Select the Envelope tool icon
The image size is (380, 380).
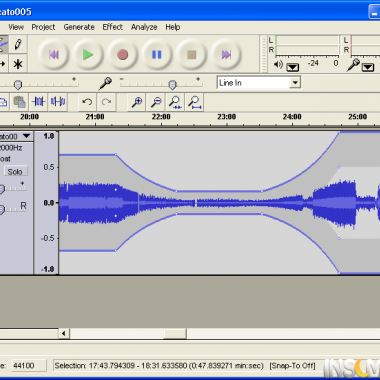pyautogui.click(x=3, y=44)
